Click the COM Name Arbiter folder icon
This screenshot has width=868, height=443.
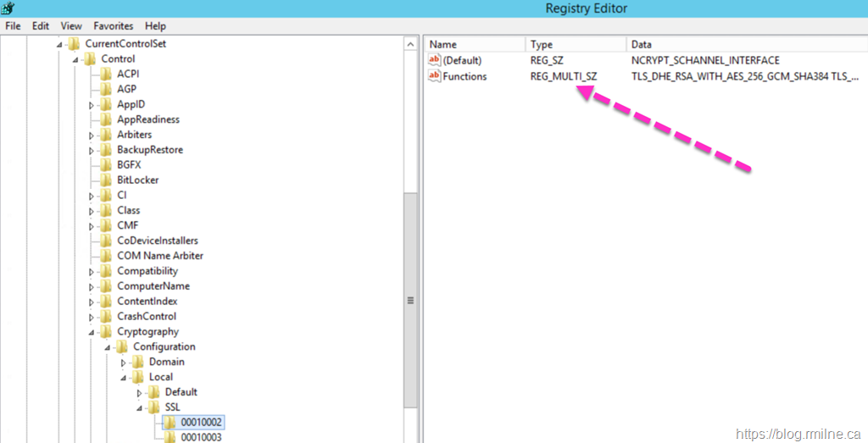(x=105, y=256)
